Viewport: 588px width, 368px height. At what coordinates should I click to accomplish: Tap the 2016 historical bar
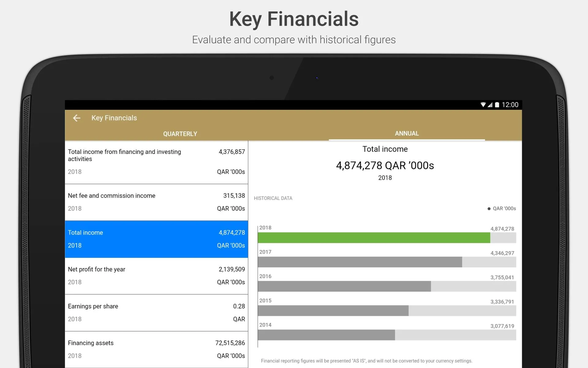click(344, 286)
